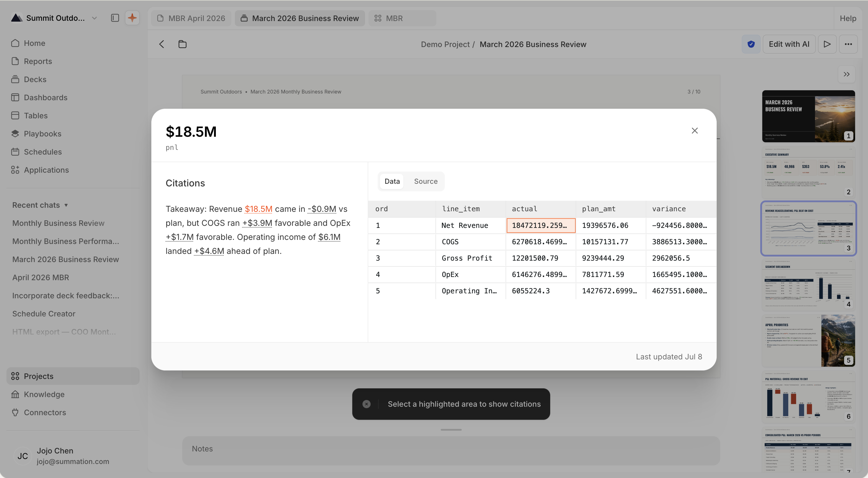Collapse the Recent chats section
Image resolution: width=868 pixels, height=478 pixels.
pos(40,205)
